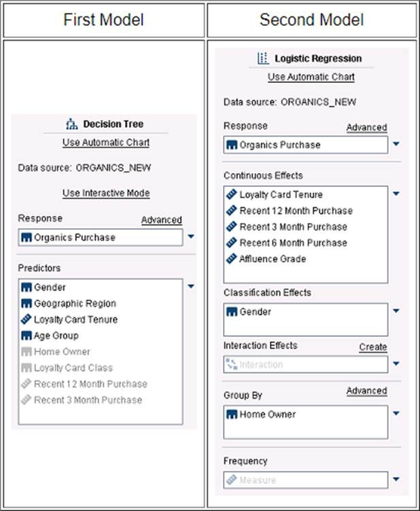Screen dimensions: 420x511
Task: Click Use Automatic Chart under Logistic Regression
Action: [x=311, y=77]
